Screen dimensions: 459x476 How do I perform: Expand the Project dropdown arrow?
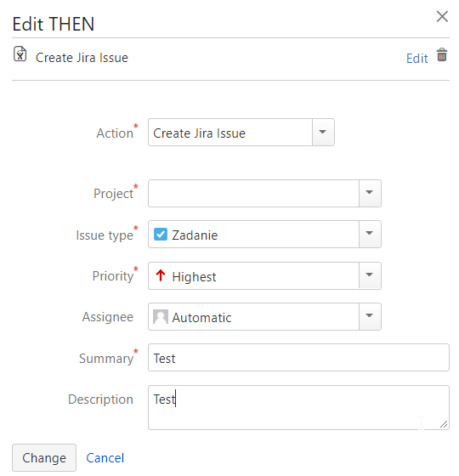pyautogui.click(x=370, y=193)
